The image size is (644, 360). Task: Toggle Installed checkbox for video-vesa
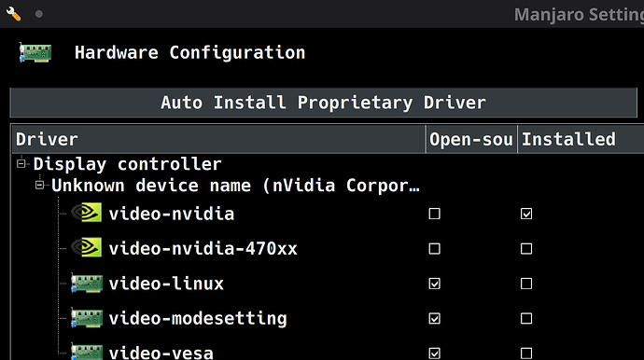526,353
